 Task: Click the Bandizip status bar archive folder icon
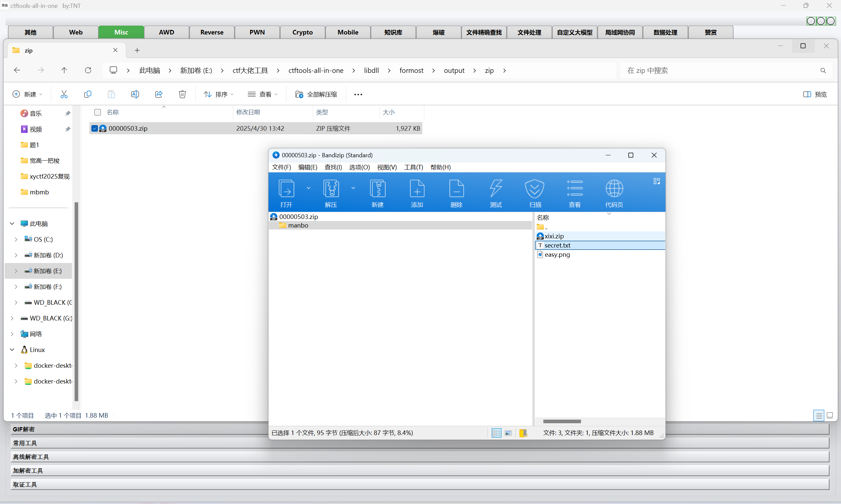pos(523,433)
